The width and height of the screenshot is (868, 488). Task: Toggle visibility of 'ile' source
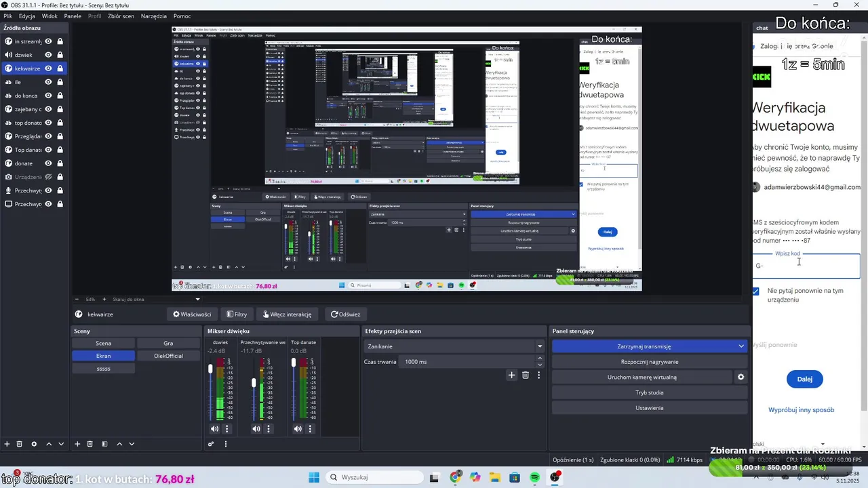(x=48, y=82)
